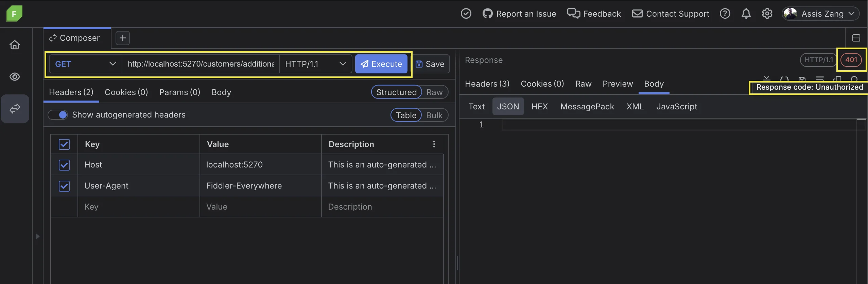Send the request with Execute
Viewport: 868px width, 284px height.
[x=381, y=64]
